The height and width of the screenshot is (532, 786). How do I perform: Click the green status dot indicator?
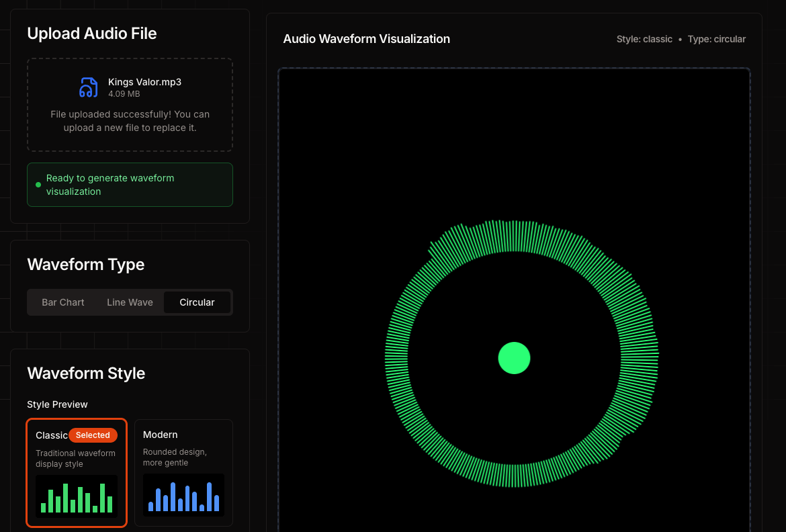(x=38, y=185)
